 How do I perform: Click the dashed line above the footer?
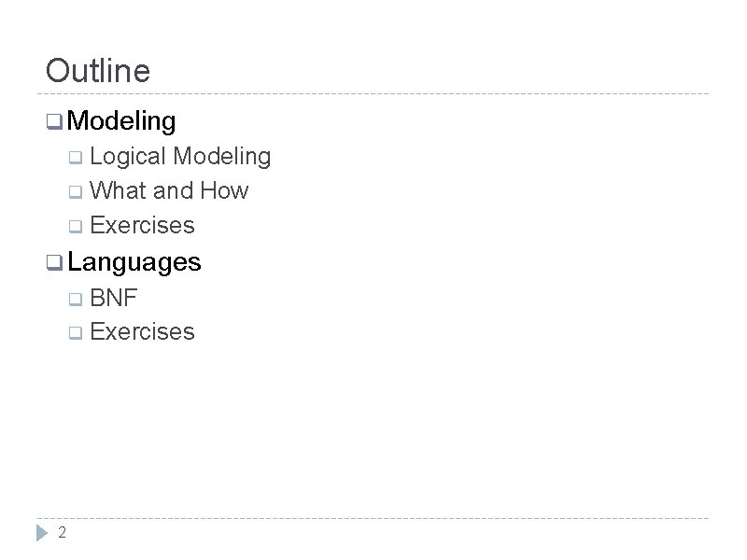(x=373, y=518)
